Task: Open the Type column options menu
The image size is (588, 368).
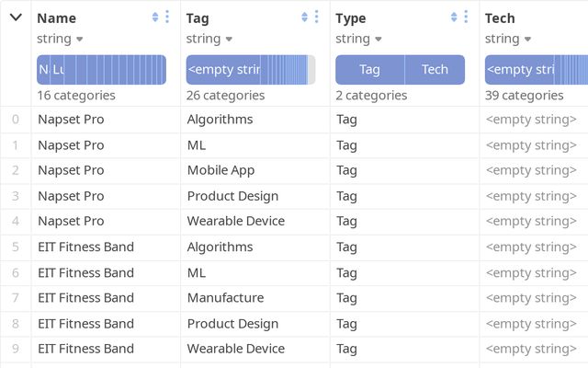Action: 467,17
